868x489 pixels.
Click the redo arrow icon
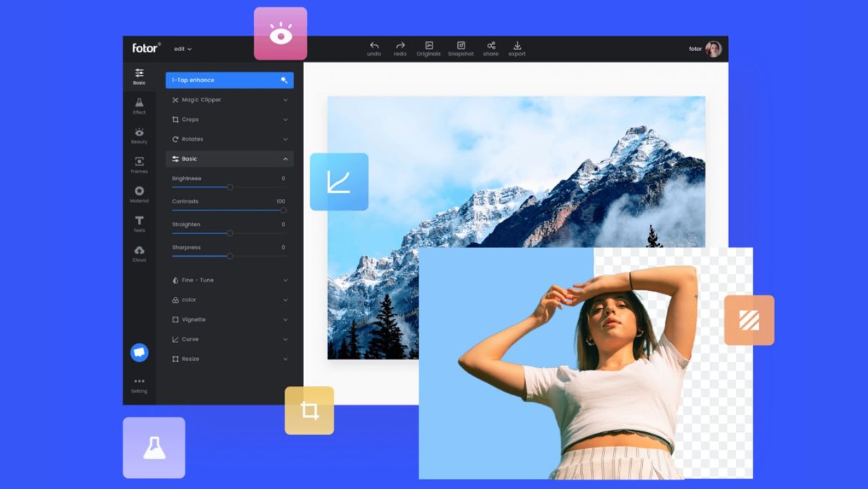pyautogui.click(x=400, y=46)
